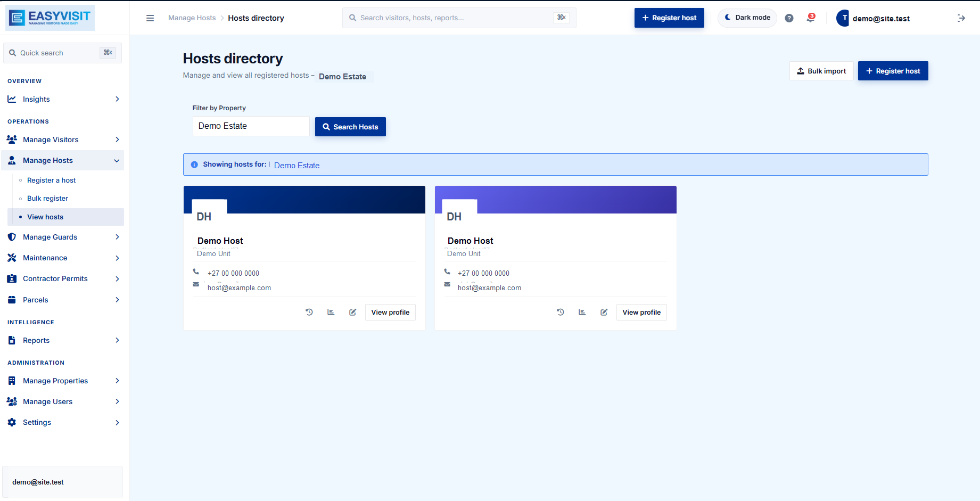Click Register host button beside Bulk import
The width and height of the screenshot is (980, 501).
click(x=893, y=71)
